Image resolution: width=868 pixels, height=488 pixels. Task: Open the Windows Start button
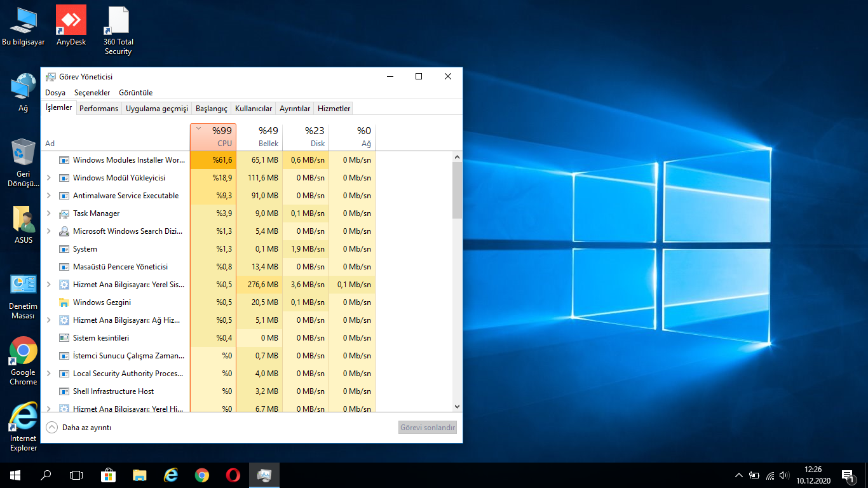click(15, 475)
